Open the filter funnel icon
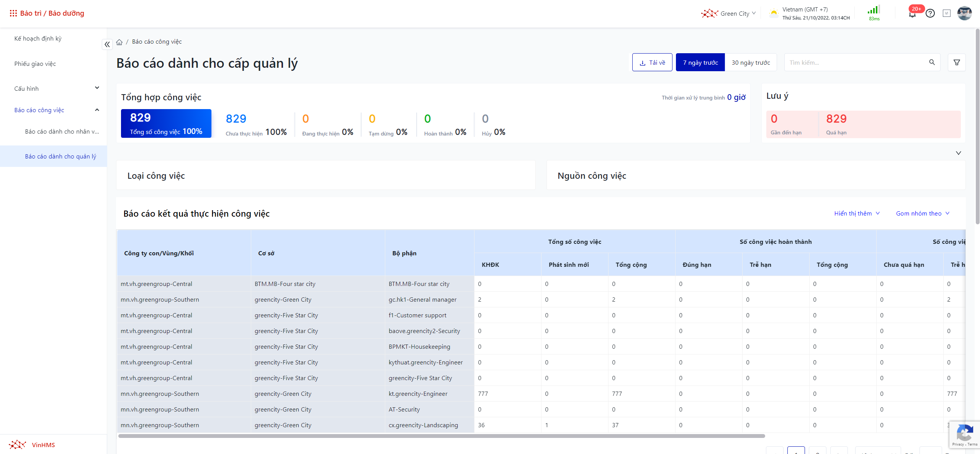This screenshot has width=980, height=454. click(956, 62)
